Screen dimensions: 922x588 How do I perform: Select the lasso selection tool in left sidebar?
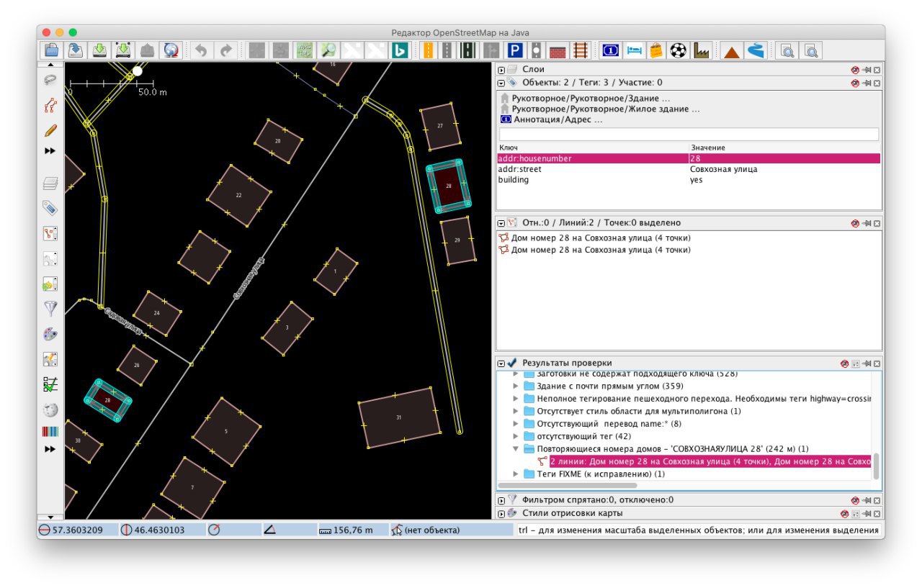point(50,80)
